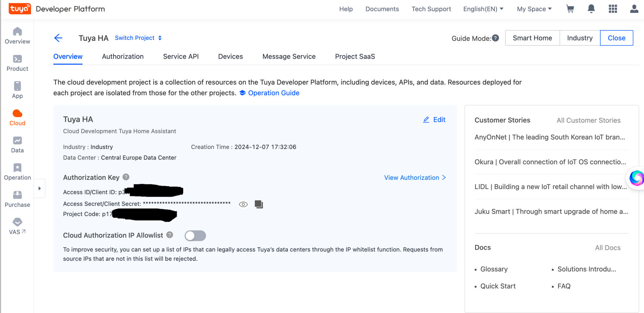Open the notifications bell
This screenshot has width=644, height=313.
(x=591, y=9)
